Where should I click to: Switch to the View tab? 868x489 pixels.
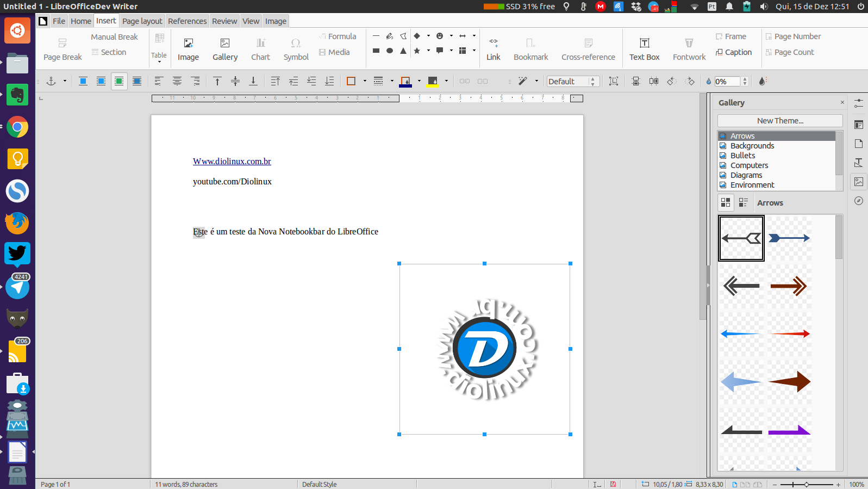(251, 21)
